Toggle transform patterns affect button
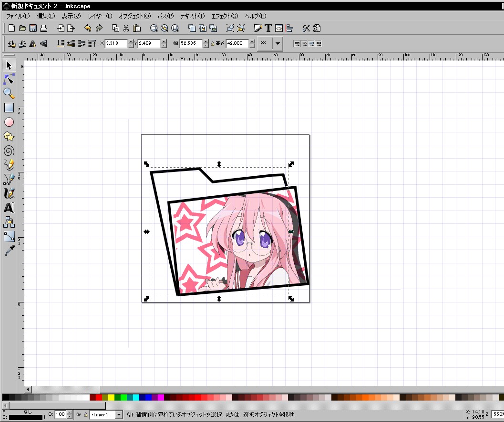 pyautogui.click(x=319, y=44)
